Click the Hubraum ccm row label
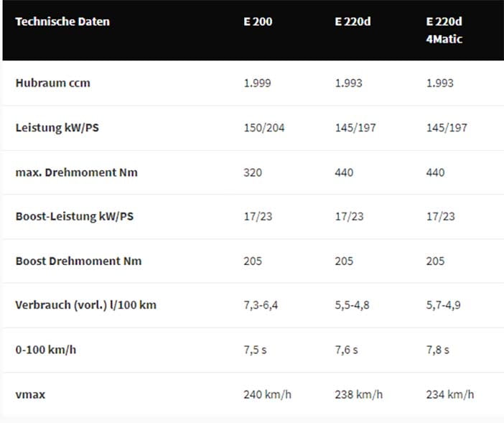The width and height of the screenshot is (504, 423). coord(52,83)
